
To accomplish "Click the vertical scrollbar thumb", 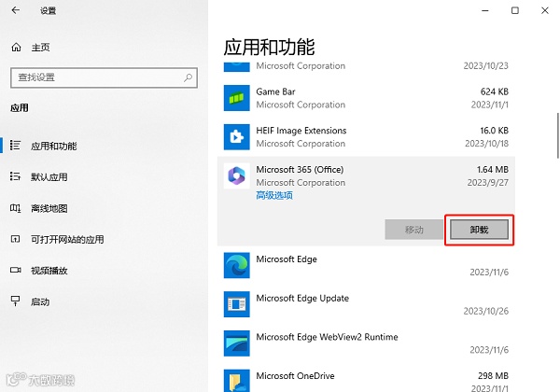I will tap(558, 135).
